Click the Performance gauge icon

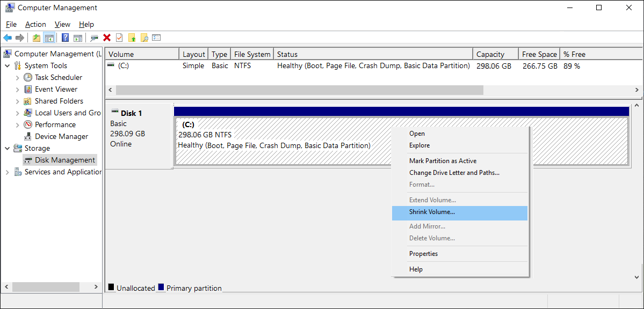28,124
